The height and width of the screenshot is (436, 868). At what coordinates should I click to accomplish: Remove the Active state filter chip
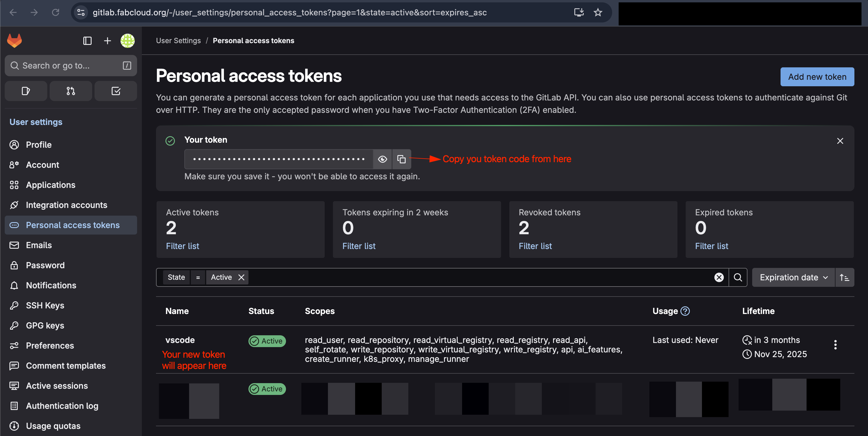coord(241,277)
